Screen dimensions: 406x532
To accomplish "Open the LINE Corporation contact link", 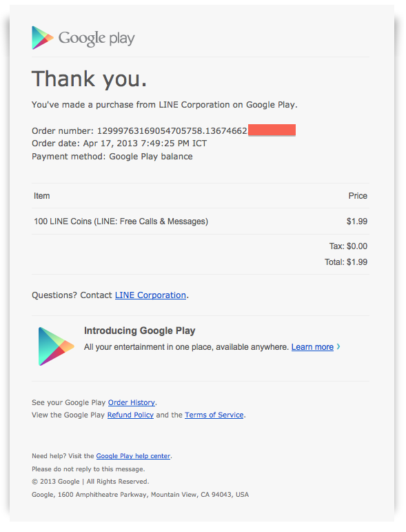I will [x=150, y=295].
